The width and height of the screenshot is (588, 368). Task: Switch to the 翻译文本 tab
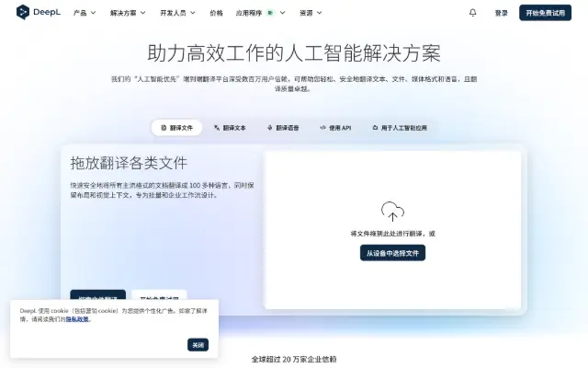coord(230,128)
